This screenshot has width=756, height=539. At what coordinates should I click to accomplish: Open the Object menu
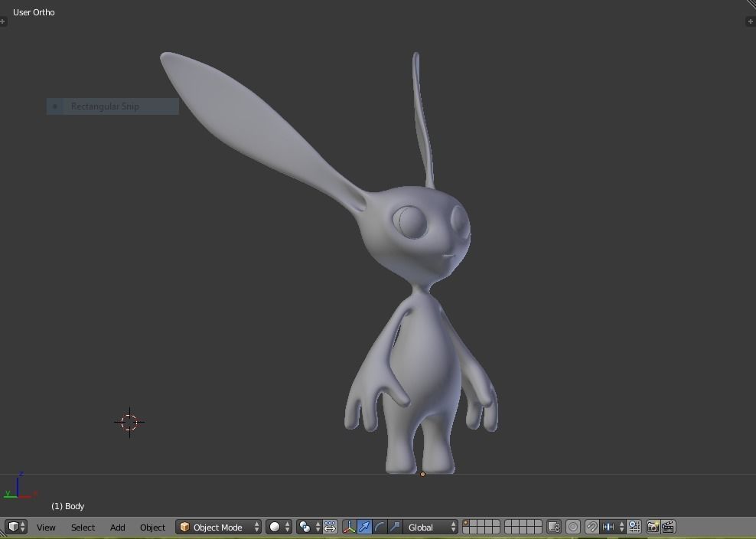coord(152,528)
